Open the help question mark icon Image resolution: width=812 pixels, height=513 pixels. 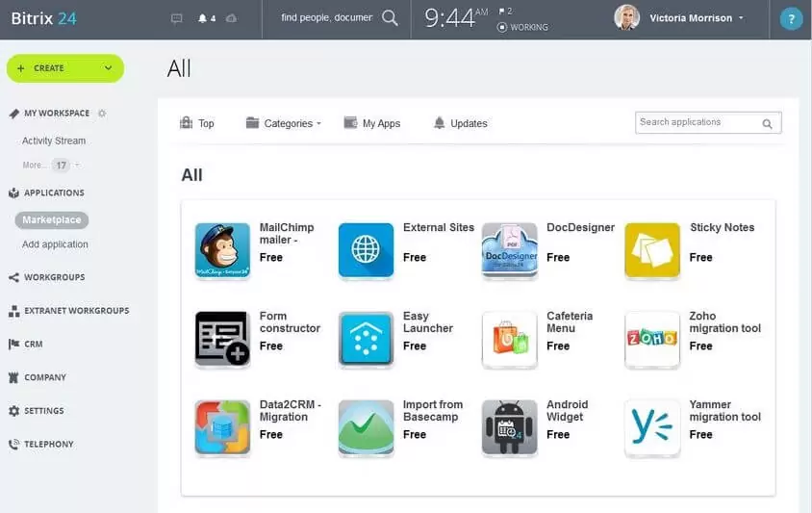pos(791,19)
